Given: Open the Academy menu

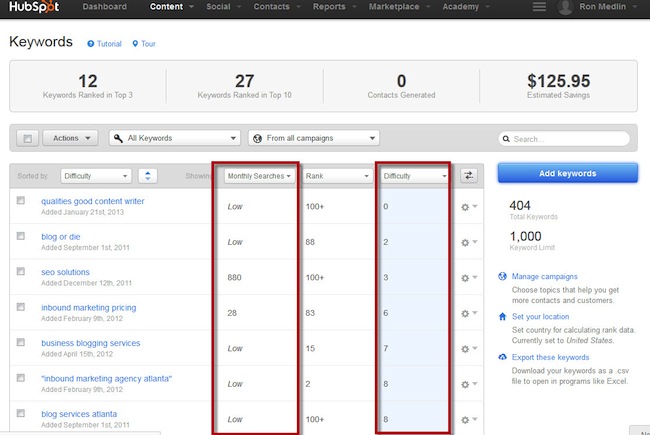Looking at the screenshot, I should click(x=466, y=7).
